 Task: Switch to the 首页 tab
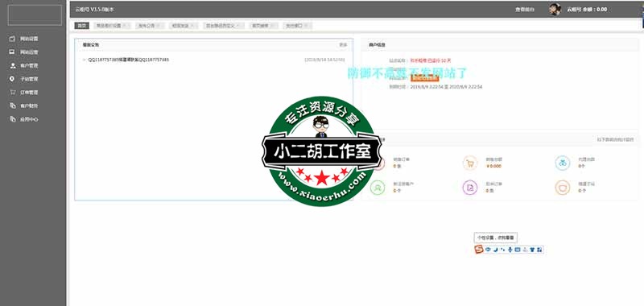[x=81, y=26]
